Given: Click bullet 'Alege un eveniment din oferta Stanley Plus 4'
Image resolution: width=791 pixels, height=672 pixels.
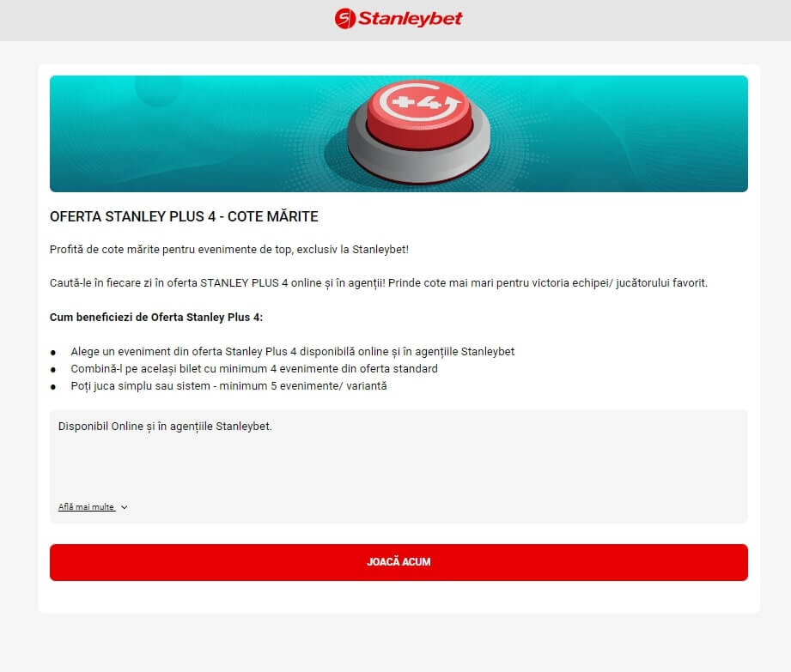Looking at the screenshot, I should point(293,351).
